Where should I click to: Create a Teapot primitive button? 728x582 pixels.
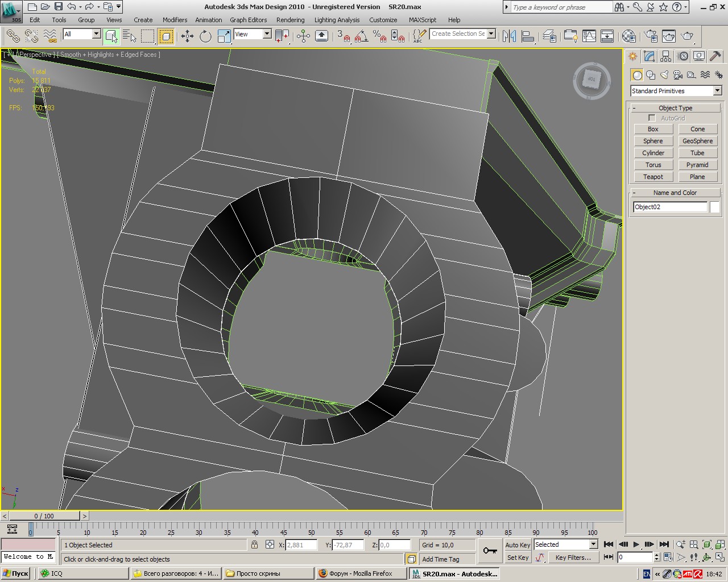(653, 177)
